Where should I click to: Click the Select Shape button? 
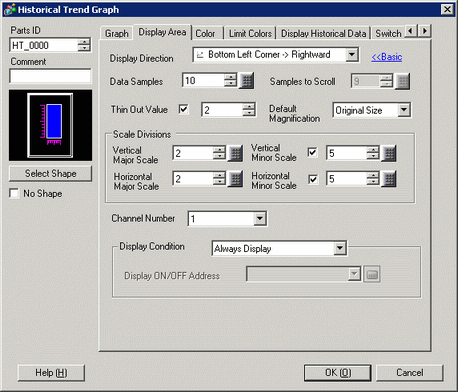click(x=50, y=173)
